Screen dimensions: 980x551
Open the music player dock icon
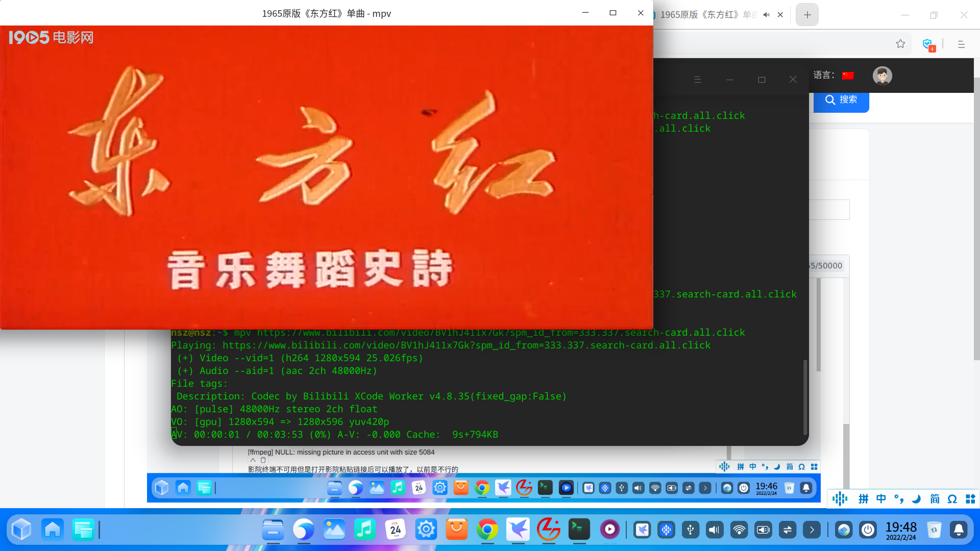[x=364, y=530]
